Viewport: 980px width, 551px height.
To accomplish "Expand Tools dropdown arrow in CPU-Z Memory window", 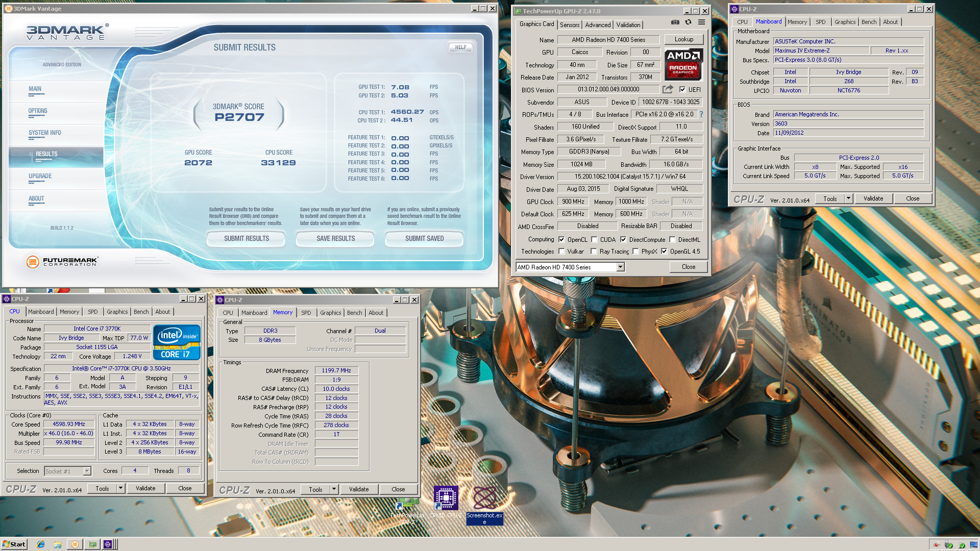I will coord(334,489).
